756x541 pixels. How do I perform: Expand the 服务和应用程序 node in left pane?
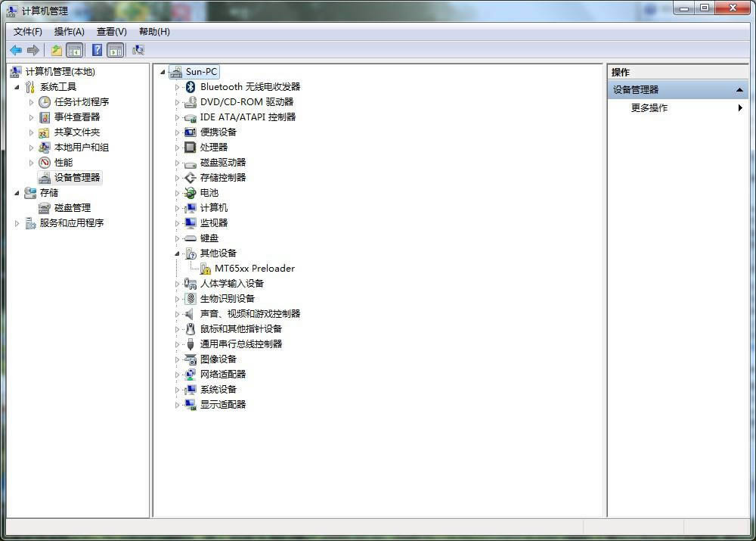point(17,222)
